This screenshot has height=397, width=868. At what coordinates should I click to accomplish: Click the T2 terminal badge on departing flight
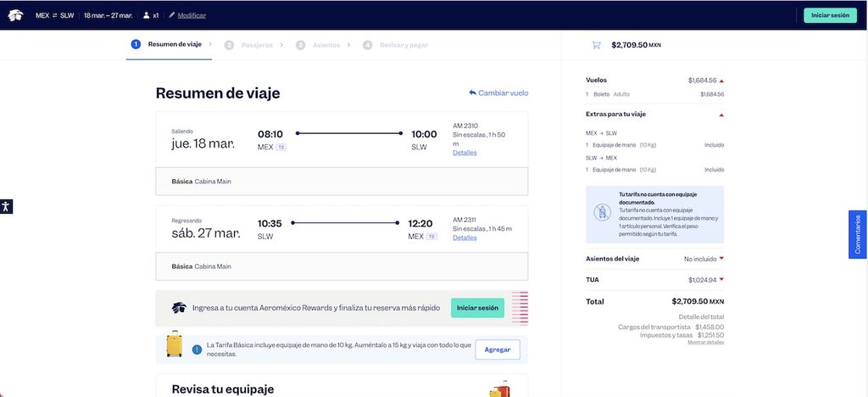281,148
